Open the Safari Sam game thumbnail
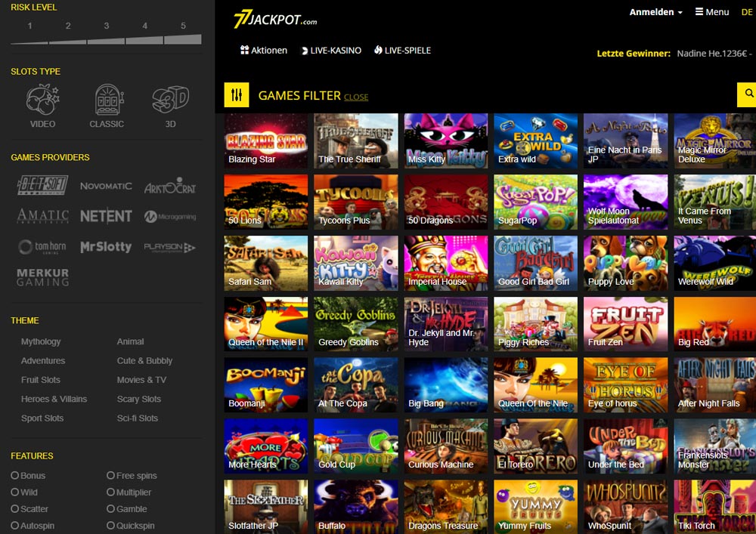This screenshot has height=534, width=756. pos(265,263)
